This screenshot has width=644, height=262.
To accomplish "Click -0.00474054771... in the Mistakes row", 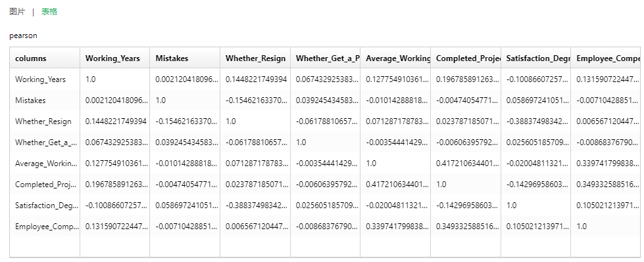I will (x=468, y=100).
